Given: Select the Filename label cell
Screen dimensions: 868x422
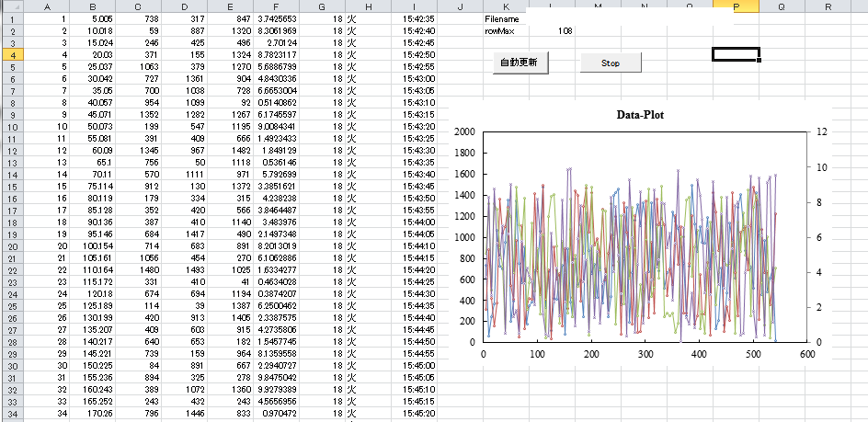Looking at the screenshot, I should tap(502, 18).
